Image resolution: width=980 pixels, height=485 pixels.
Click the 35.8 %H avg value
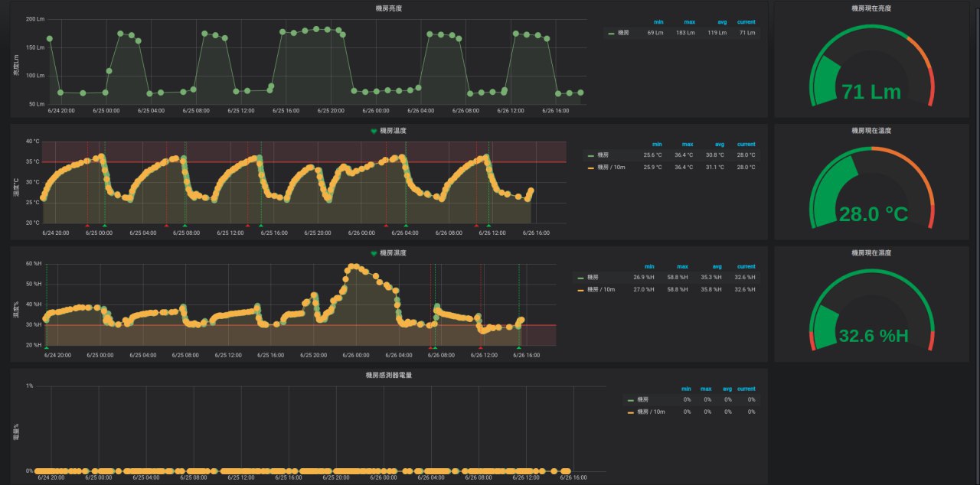coord(711,289)
